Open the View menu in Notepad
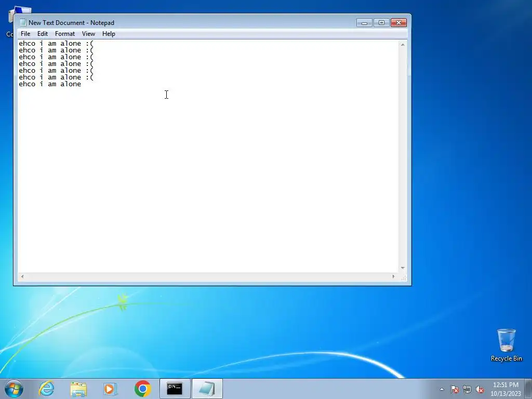This screenshot has height=399, width=532. coord(88,34)
